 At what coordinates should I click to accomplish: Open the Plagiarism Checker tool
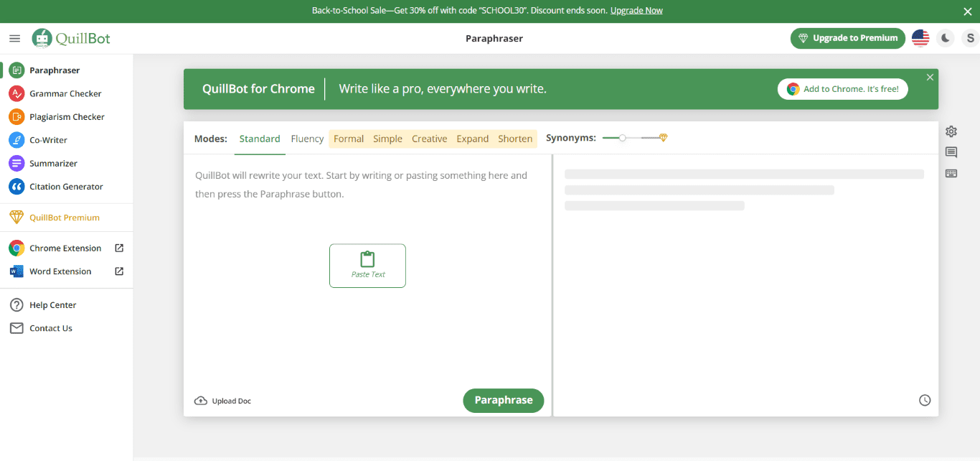pyautogui.click(x=66, y=117)
